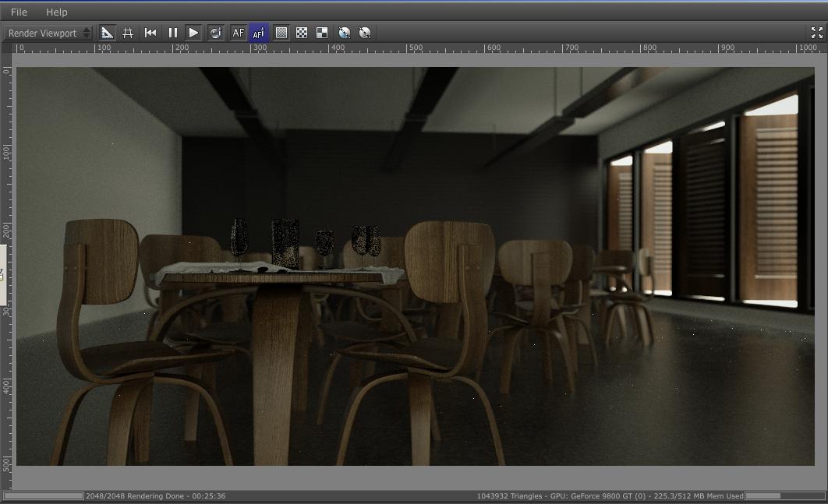Image resolution: width=828 pixels, height=504 pixels.
Task: Click the blue sphere toolbar icon
Action: click(345, 33)
